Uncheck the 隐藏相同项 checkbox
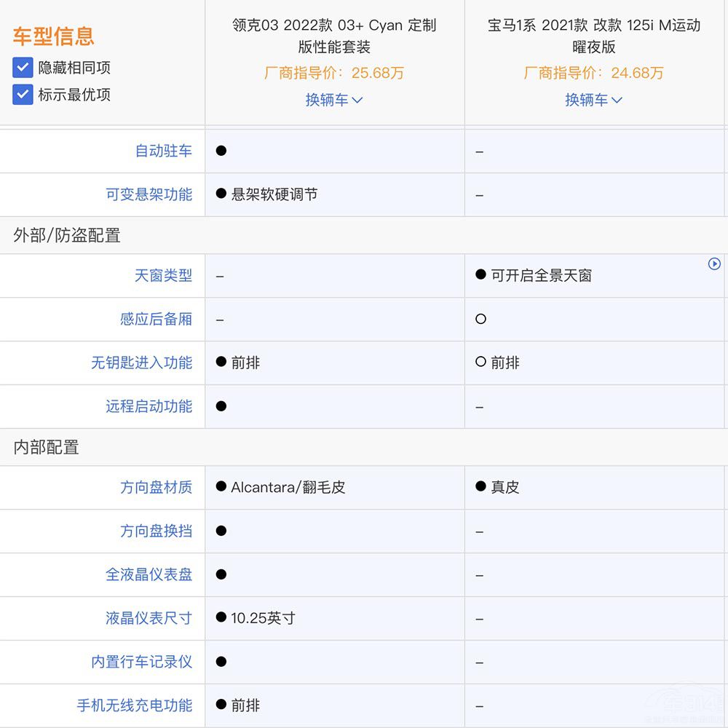The width and height of the screenshot is (728, 728). 23,68
